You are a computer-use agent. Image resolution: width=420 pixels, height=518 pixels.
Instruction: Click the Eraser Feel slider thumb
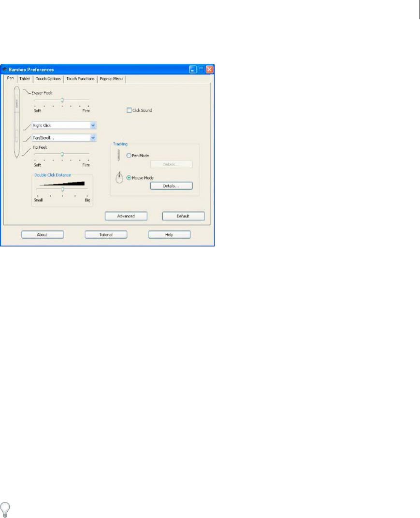coord(62,100)
